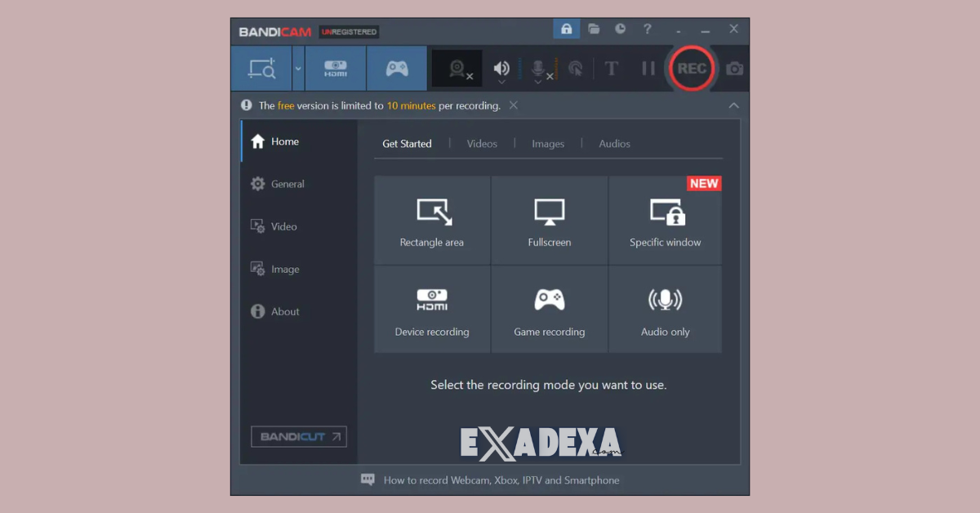Toggle the lock icon in the title bar
Screen dimensions: 980x513
point(567,29)
